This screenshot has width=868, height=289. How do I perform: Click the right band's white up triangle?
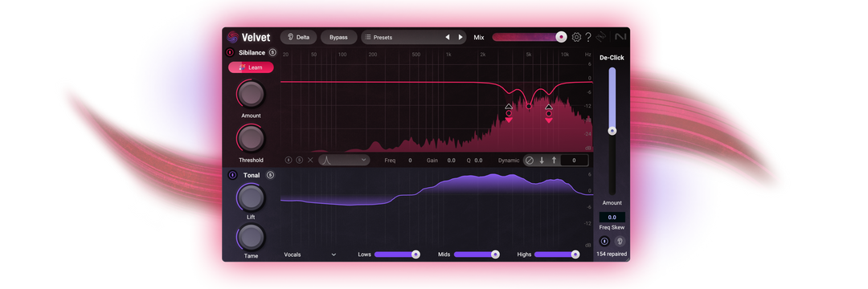tap(549, 107)
